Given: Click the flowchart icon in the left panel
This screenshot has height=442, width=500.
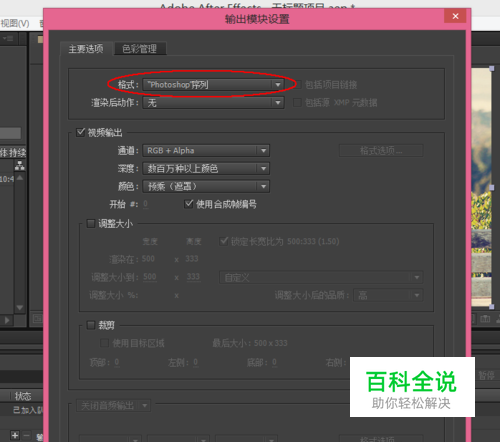Looking at the screenshot, I should tap(20, 165).
